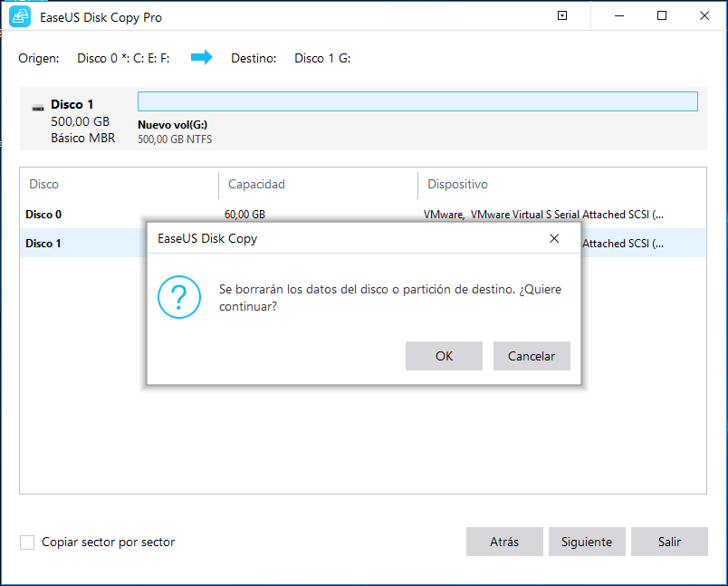
Task: Select the Nuevo vol(G:) partition bar
Action: 417,101
